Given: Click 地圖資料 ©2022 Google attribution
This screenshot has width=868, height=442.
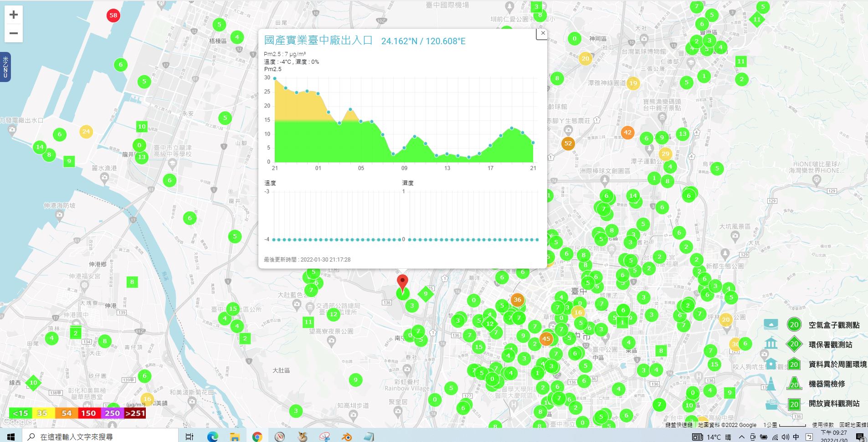Looking at the screenshot, I should (727, 425).
